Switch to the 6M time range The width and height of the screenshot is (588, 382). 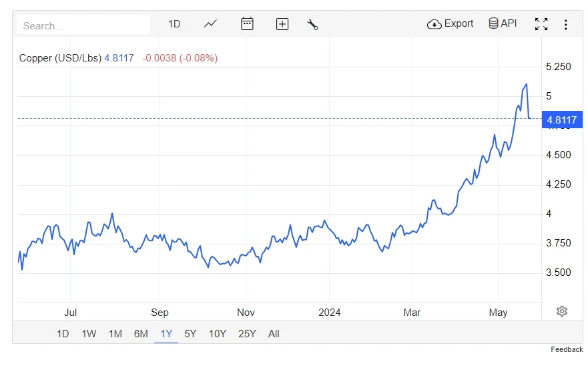coord(141,334)
